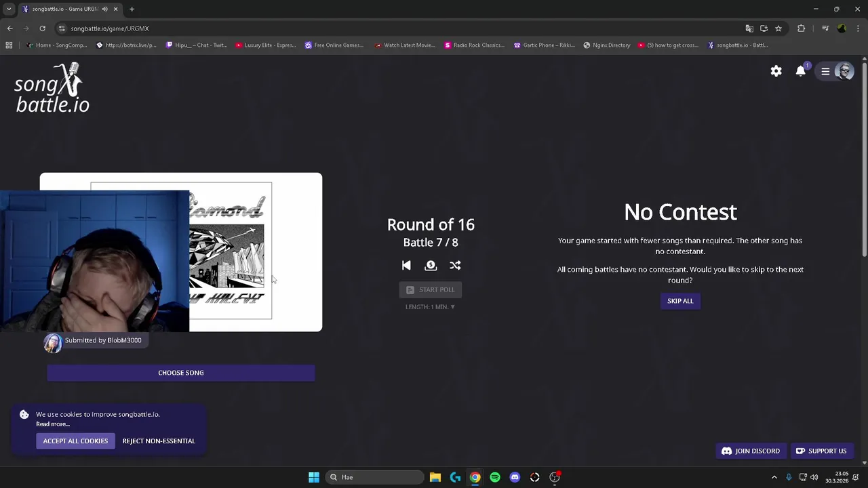The image size is (868, 488).
Task: Click BlobM3000's submitter avatar
Action: pyautogui.click(x=52, y=344)
